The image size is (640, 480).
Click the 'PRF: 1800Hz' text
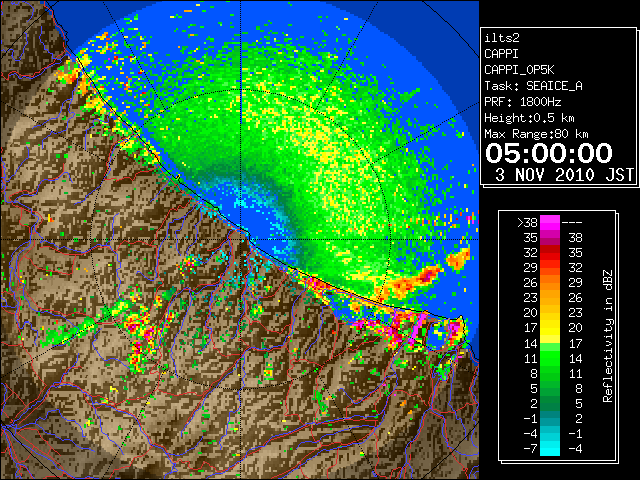pyautogui.click(x=523, y=102)
